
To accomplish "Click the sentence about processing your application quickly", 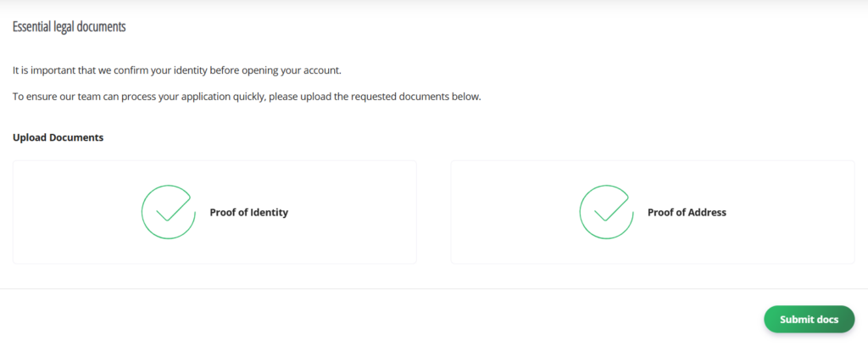I will point(247,97).
